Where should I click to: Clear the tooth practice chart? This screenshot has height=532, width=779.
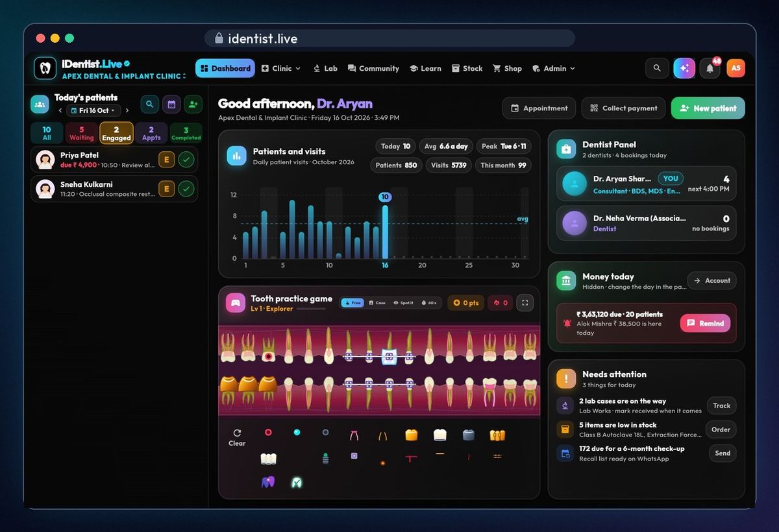point(237,437)
